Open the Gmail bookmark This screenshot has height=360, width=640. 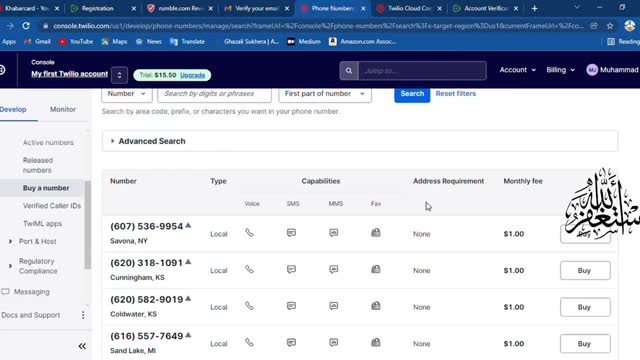[38, 42]
